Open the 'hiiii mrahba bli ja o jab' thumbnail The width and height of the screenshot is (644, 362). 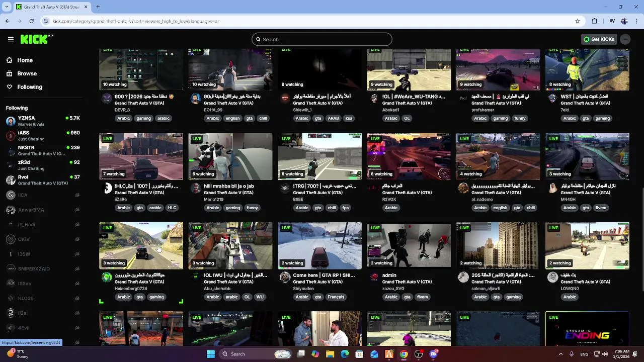click(x=230, y=156)
